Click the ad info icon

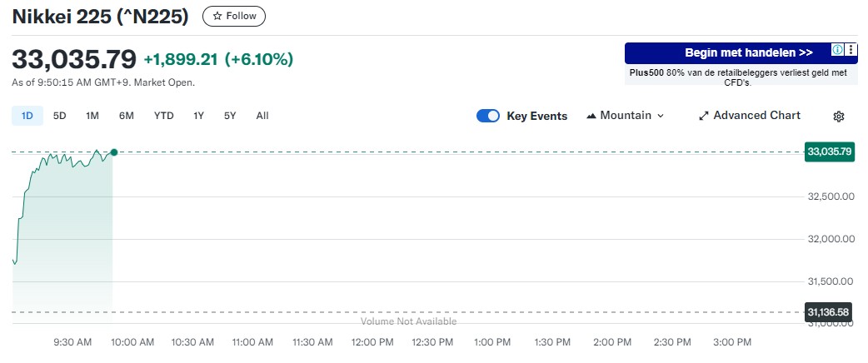click(x=838, y=50)
